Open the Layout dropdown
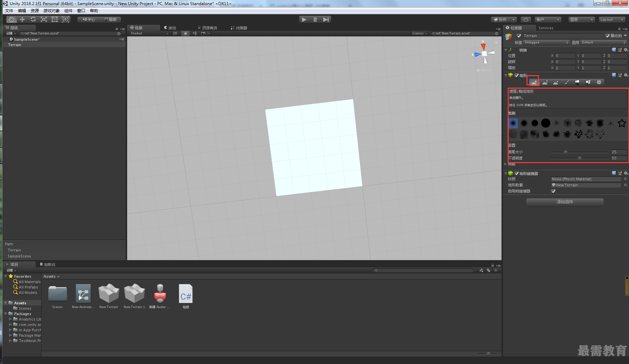 click(612, 20)
